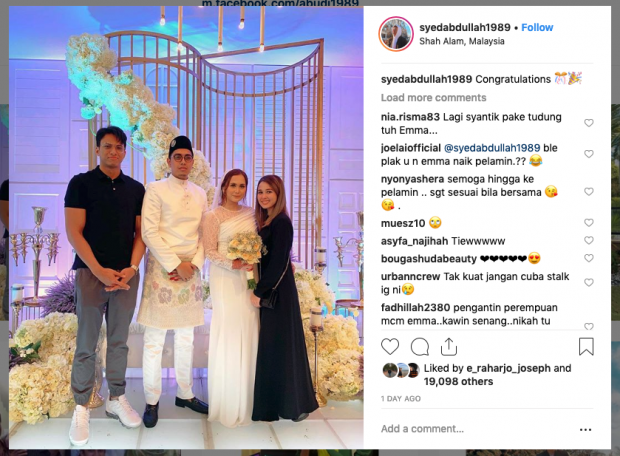
Task: Open comments via the speech bubble icon
Action: click(420, 347)
